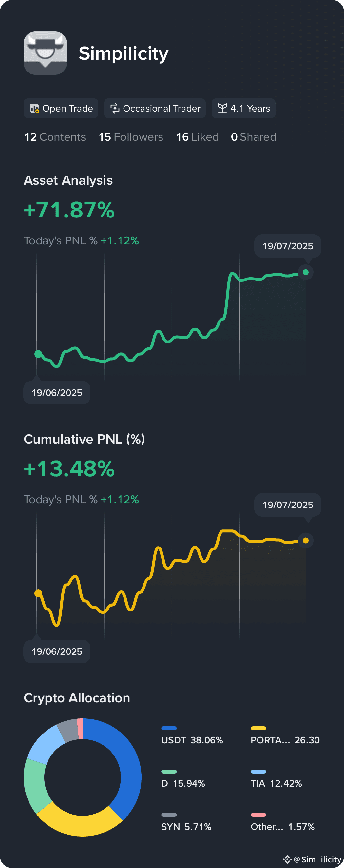View the 16 Liked count

click(198, 137)
